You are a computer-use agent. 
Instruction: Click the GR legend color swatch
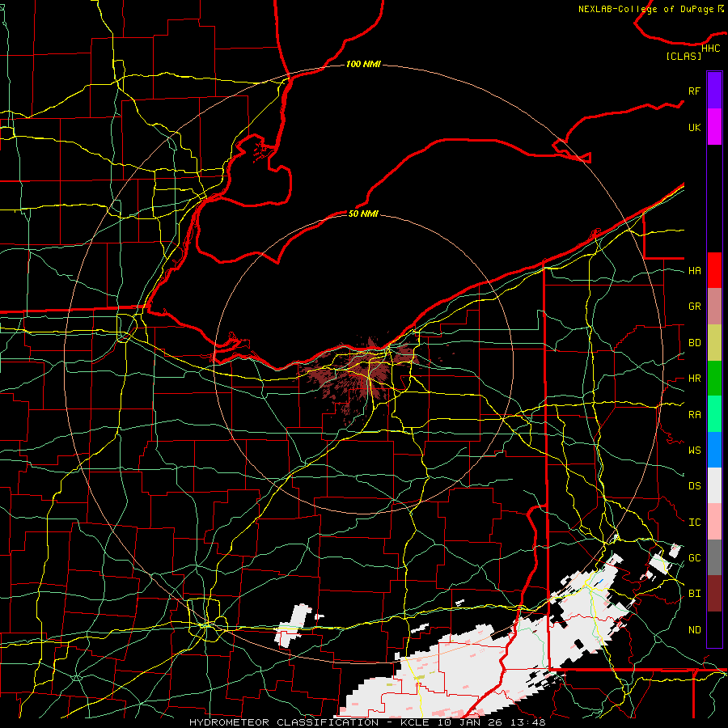click(x=714, y=307)
